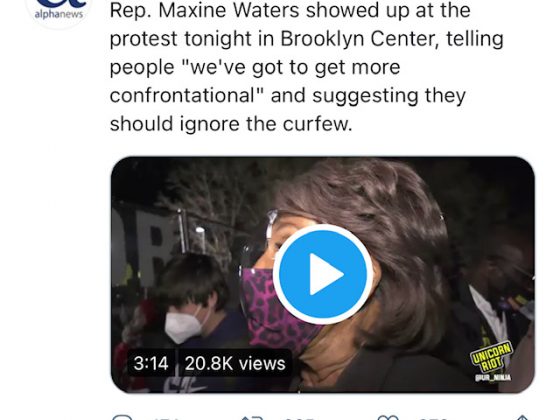Click the tweet text about Brooklyn Center
Image resolution: width=560 pixels, height=420 pixels.
point(306,68)
